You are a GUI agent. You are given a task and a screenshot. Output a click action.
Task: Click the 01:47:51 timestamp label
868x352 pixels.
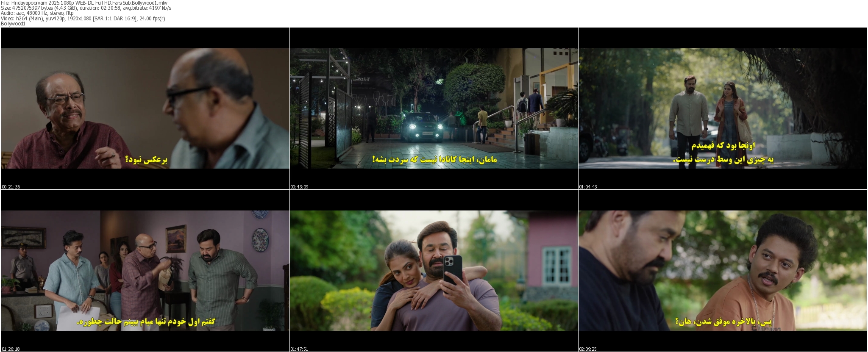299,349
